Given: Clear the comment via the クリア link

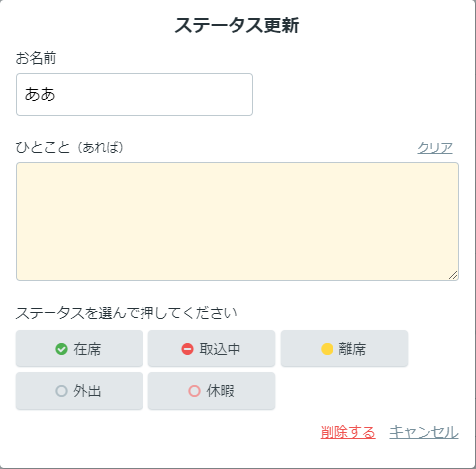Looking at the screenshot, I should (x=434, y=148).
